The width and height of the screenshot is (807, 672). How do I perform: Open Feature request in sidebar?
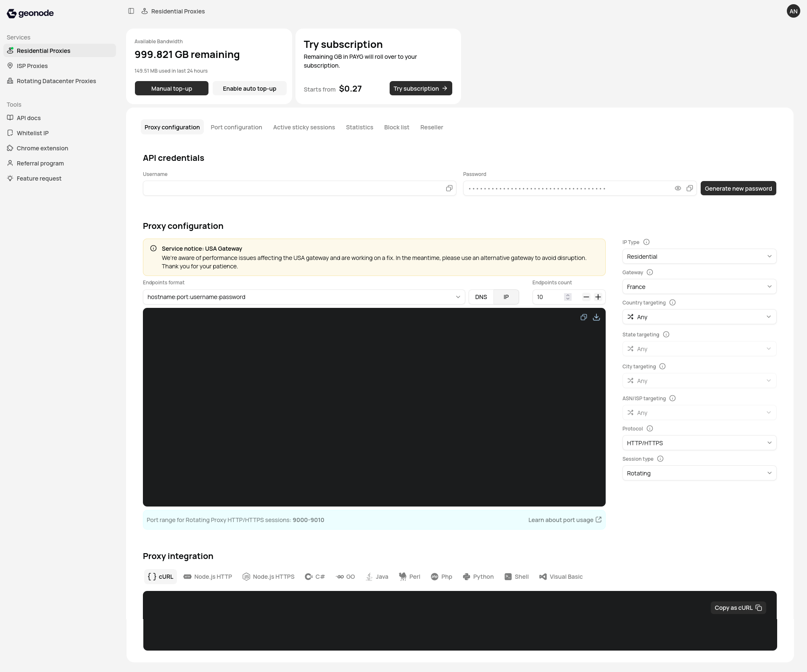pos(60,178)
